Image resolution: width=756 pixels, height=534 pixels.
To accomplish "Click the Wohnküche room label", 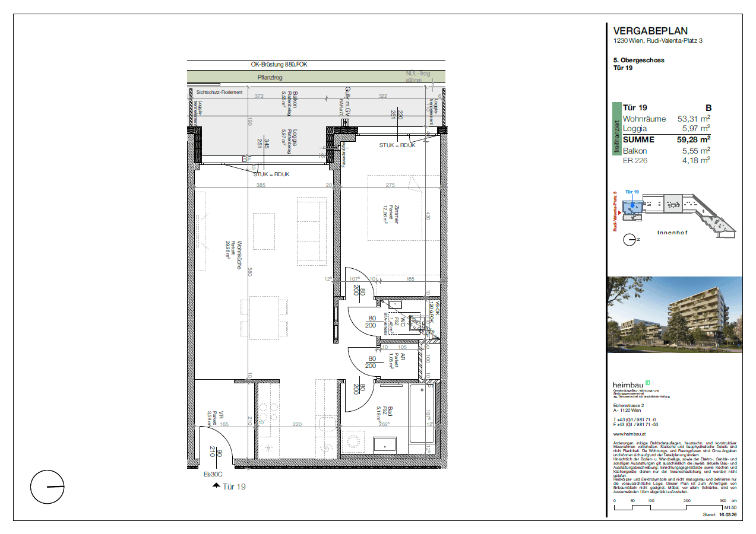I will click(x=239, y=255).
